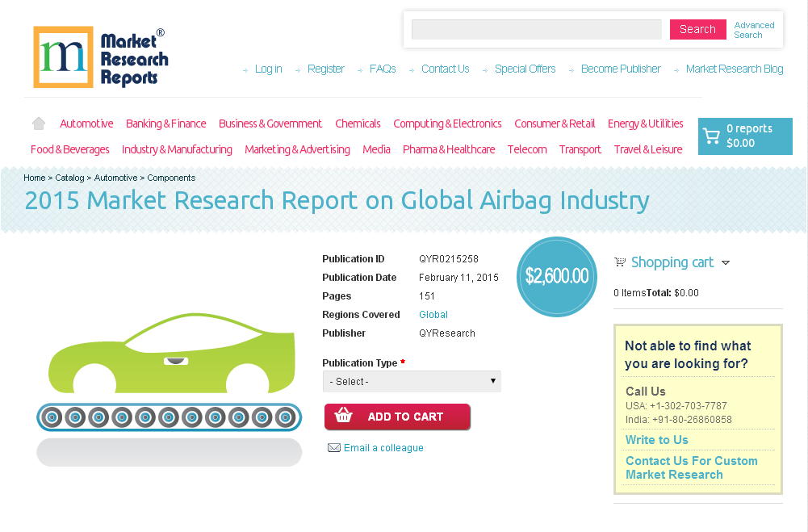Click the envelope icon beside Email a colleague

(x=334, y=447)
